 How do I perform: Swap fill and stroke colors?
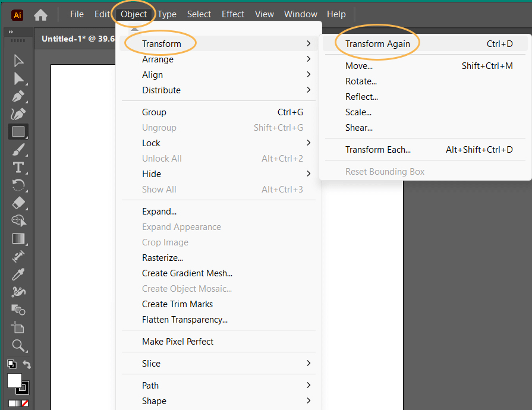point(27,364)
